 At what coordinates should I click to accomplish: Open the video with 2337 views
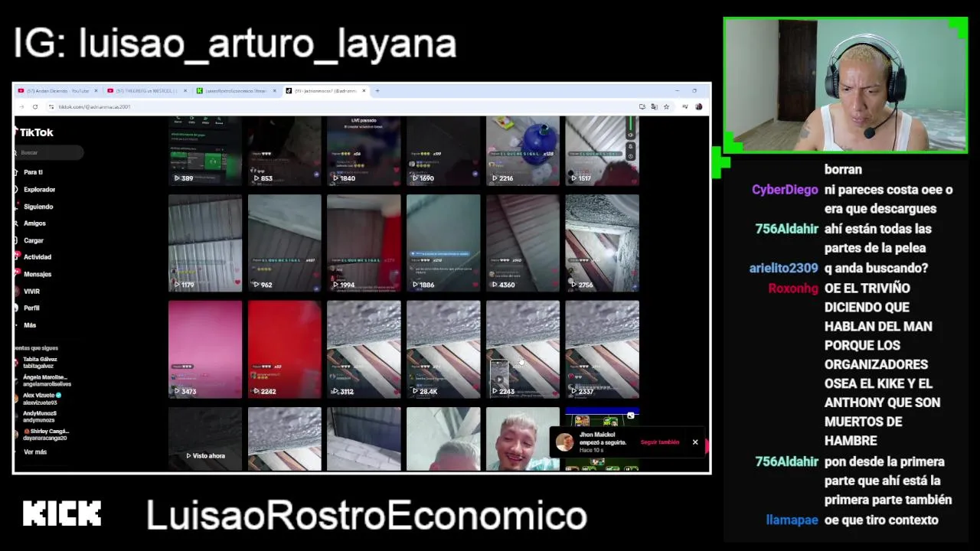[x=602, y=349]
